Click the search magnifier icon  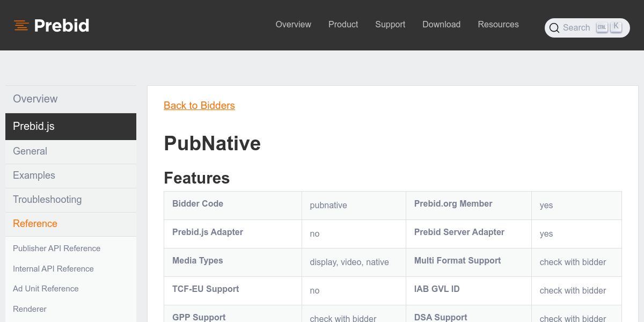coord(554,28)
